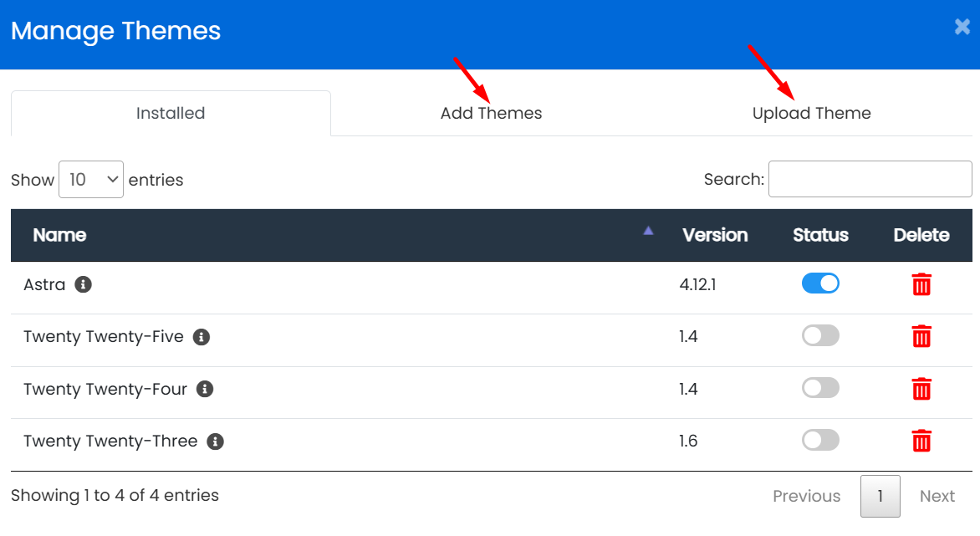Switch to the Add Themes tab
Image resolution: width=980 pixels, height=536 pixels.
491,114
